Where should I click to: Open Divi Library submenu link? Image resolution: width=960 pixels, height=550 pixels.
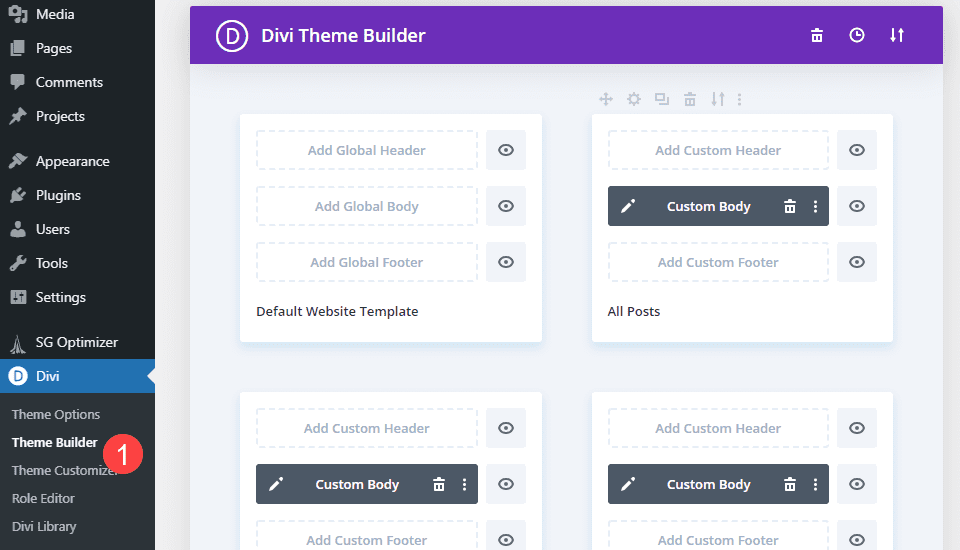tap(44, 527)
